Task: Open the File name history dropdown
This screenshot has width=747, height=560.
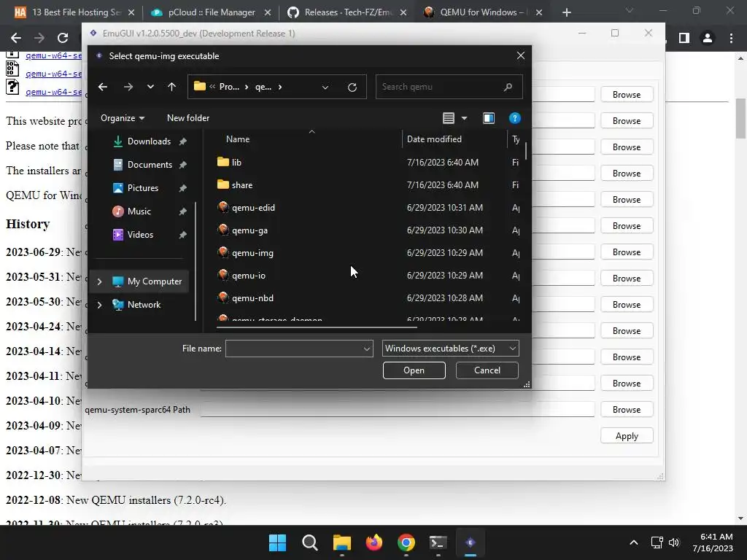Action: click(x=367, y=349)
